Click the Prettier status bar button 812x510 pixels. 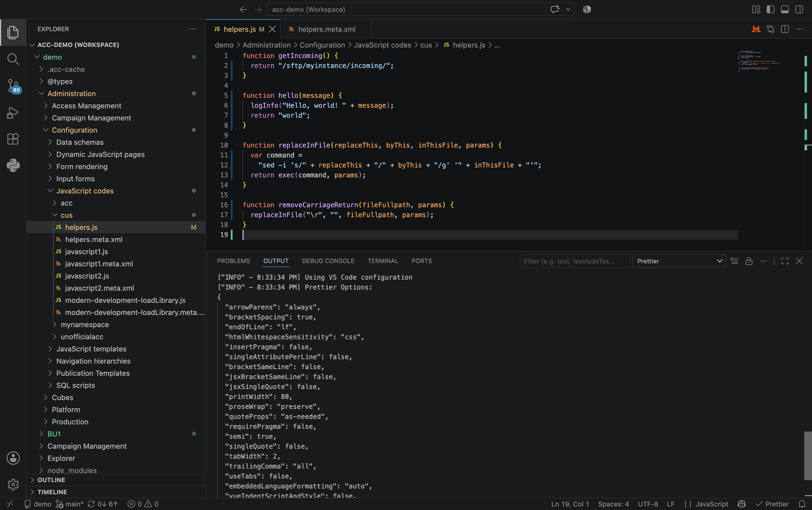click(772, 504)
